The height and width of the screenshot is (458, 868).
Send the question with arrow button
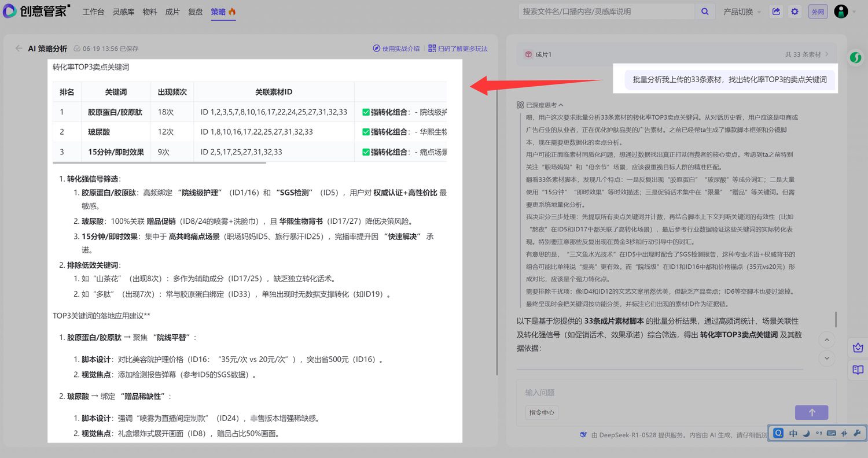click(x=812, y=412)
